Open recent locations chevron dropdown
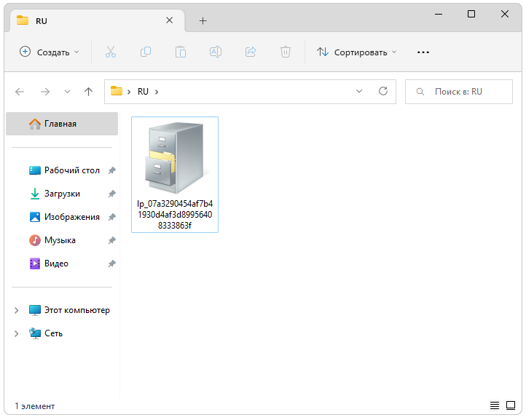This screenshot has width=526, height=420. 68,92
